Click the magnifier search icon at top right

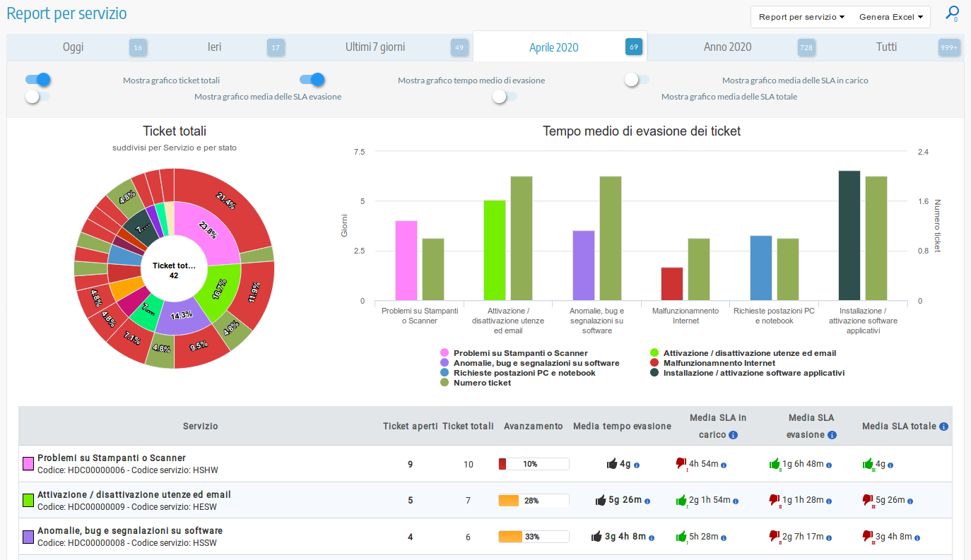952,13
